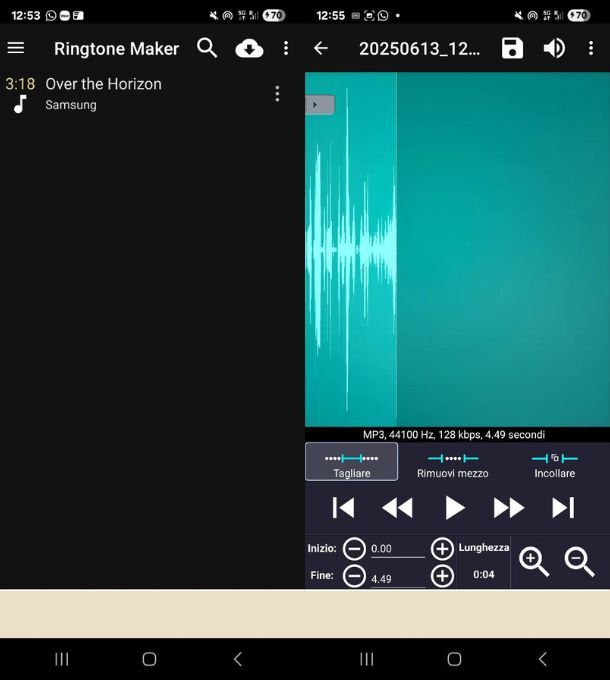610x680 pixels.
Task: Play the audio clip
Action: tap(454, 508)
